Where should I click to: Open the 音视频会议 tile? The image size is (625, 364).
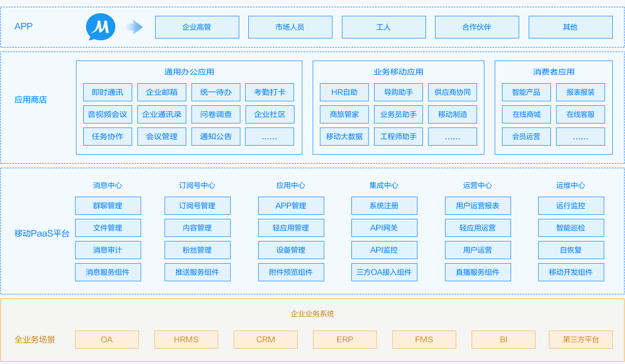tap(108, 114)
